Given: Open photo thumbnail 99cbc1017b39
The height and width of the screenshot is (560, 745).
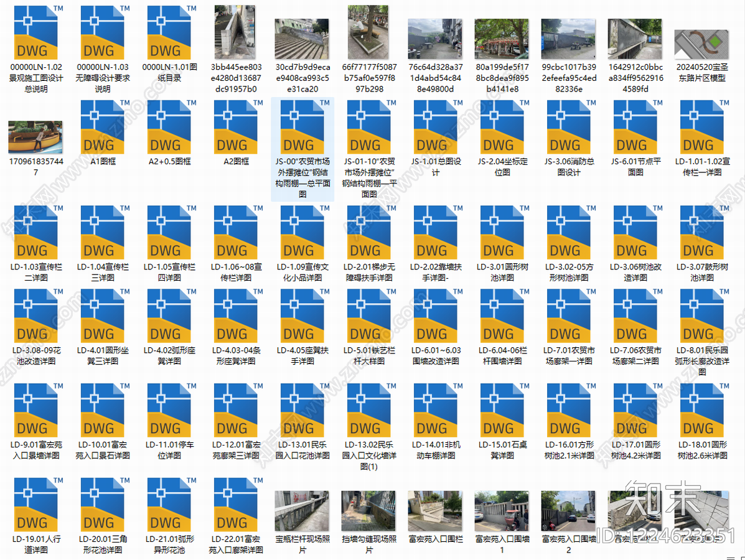Looking at the screenshot, I should point(568,39).
